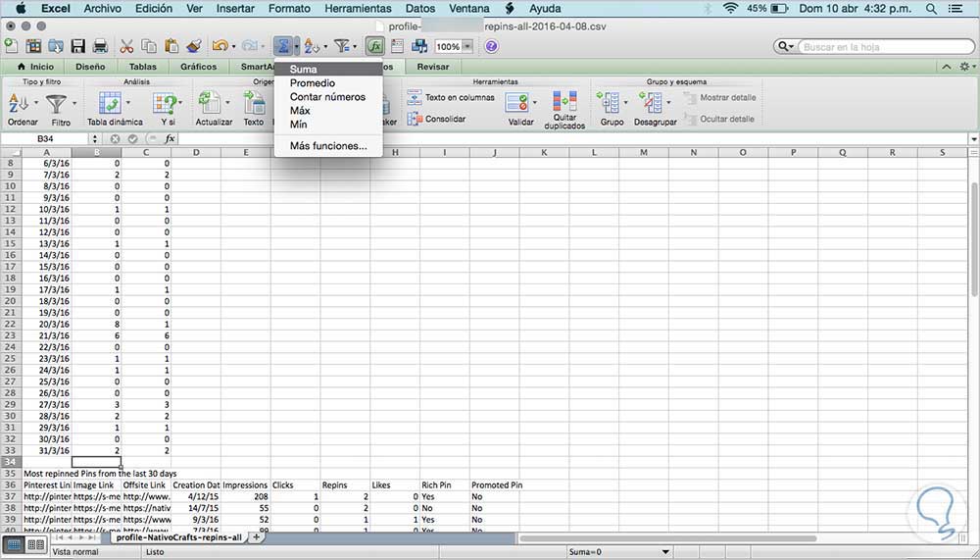Click Mostrar detalle
This screenshot has height=560, width=980.
point(719,98)
